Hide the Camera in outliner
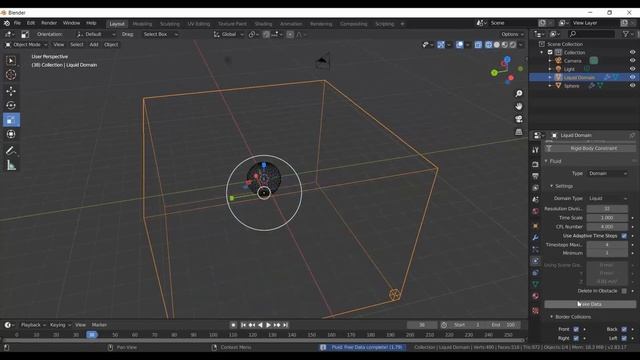Screen dimensions: 640x360 point(632,60)
